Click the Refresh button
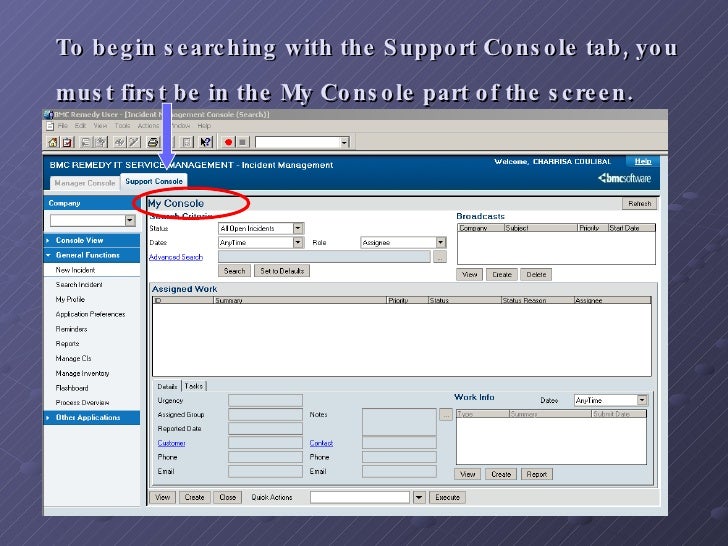The width and height of the screenshot is (728, 546). (639, 203)
